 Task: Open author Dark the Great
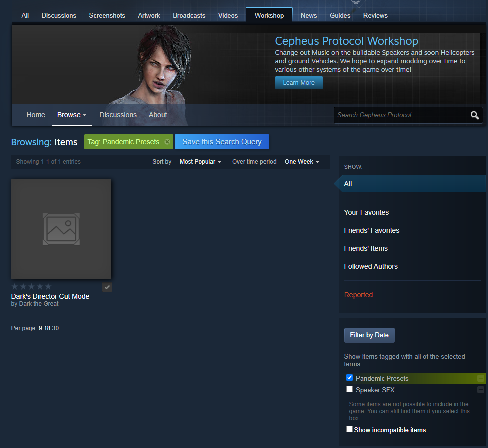[x=39, y=304]
